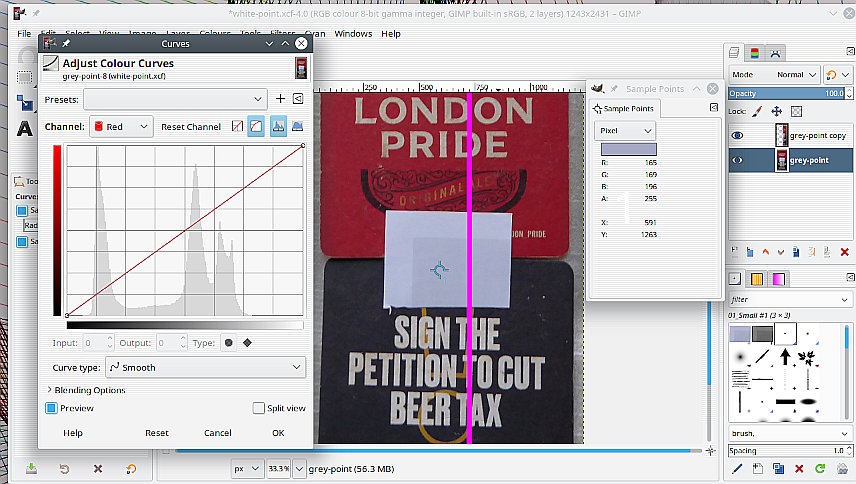Switch histogram to linear view icon
The width and height of the screenshot is (856, 484).
(278, 127)
